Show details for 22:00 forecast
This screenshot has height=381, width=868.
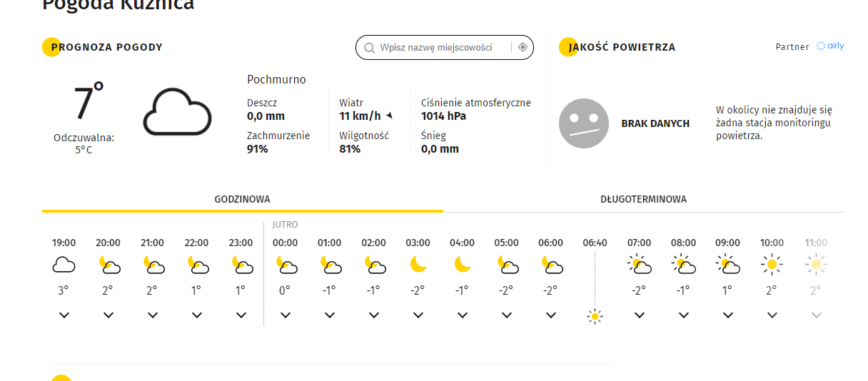click(197, 315)
